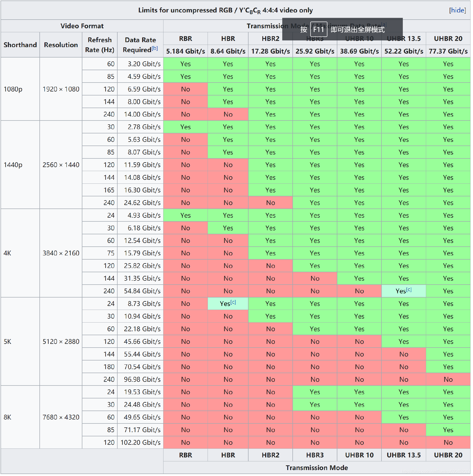The image size is (473, 476).
Task: Click the 77.37 Gbit/s data rate cell
Action: (448, 51)
